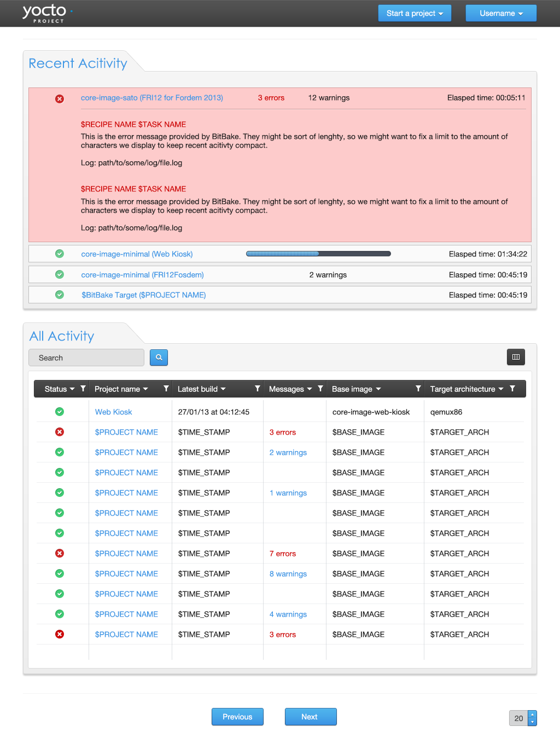The height and width of the screenshot is (738, 560).
Task: Click the filter funnel in Target architecture column
Action: [512, 389]
